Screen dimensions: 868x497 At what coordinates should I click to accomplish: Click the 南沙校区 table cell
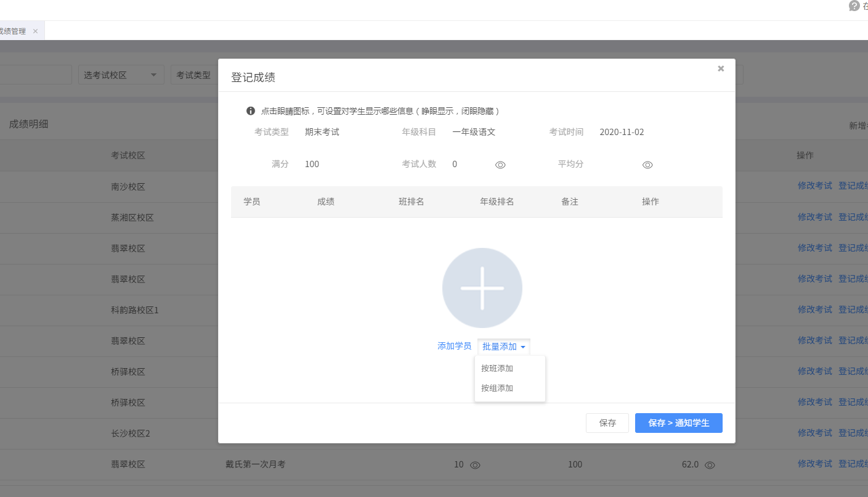pos(128,187)
